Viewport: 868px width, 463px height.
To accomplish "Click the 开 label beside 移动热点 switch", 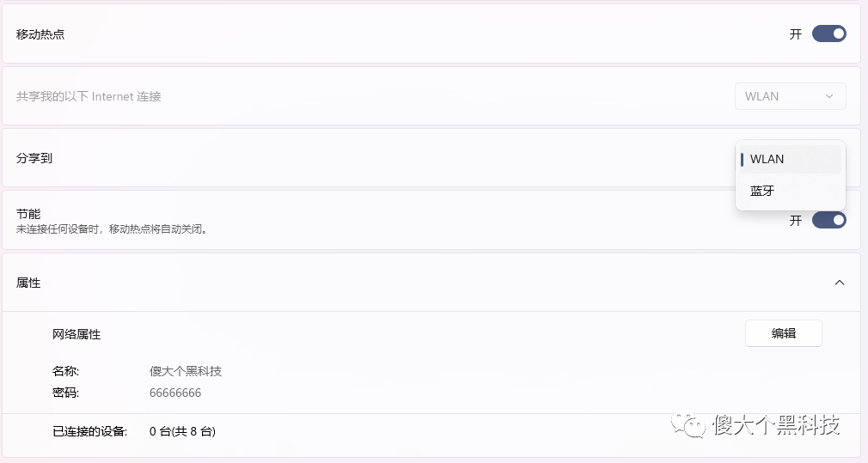I will (796, 34).
